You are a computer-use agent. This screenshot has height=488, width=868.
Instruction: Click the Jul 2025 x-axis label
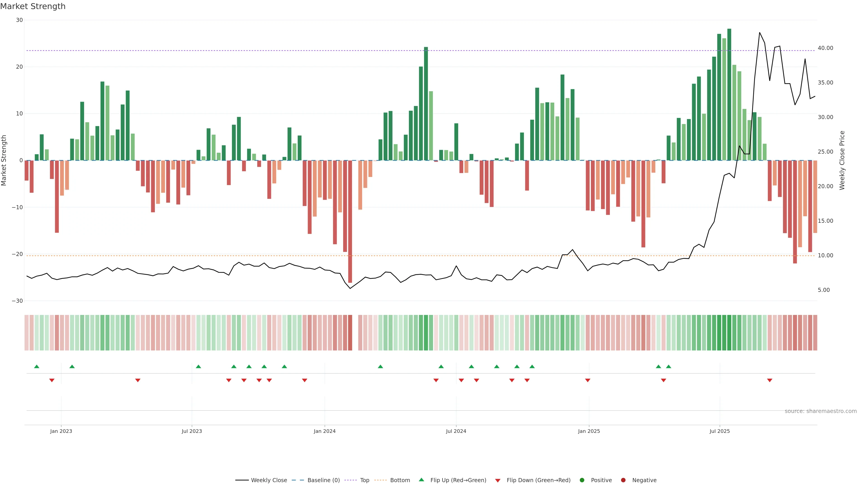(719, 431)
